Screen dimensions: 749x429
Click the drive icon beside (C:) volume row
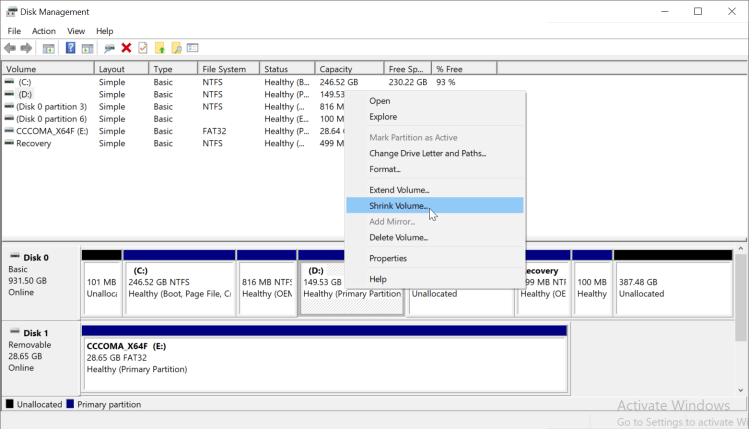point(9,82)
